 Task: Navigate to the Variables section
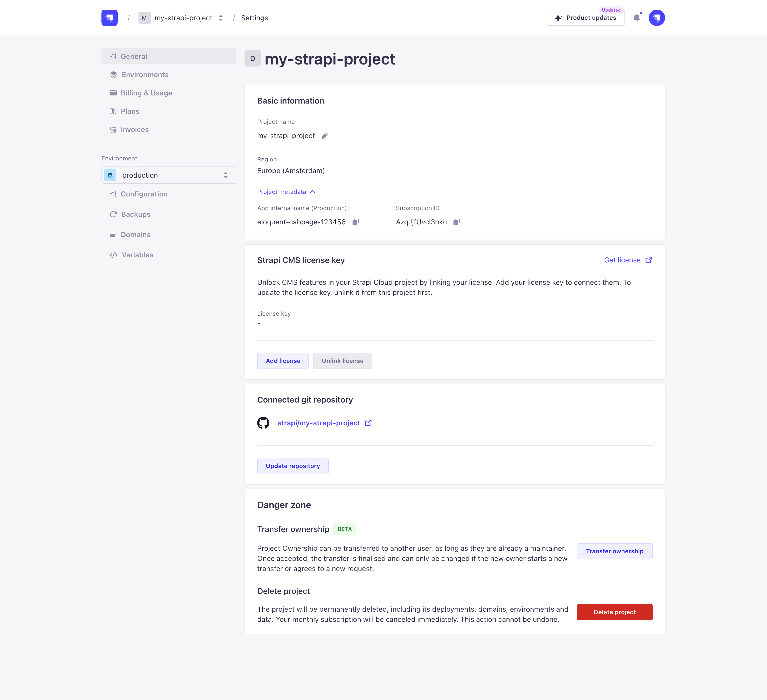point(137,255)
